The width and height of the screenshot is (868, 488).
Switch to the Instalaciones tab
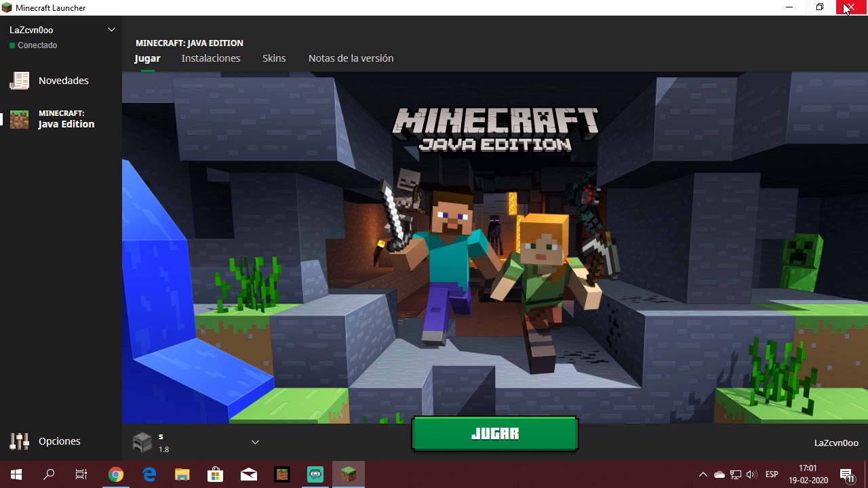211,58
